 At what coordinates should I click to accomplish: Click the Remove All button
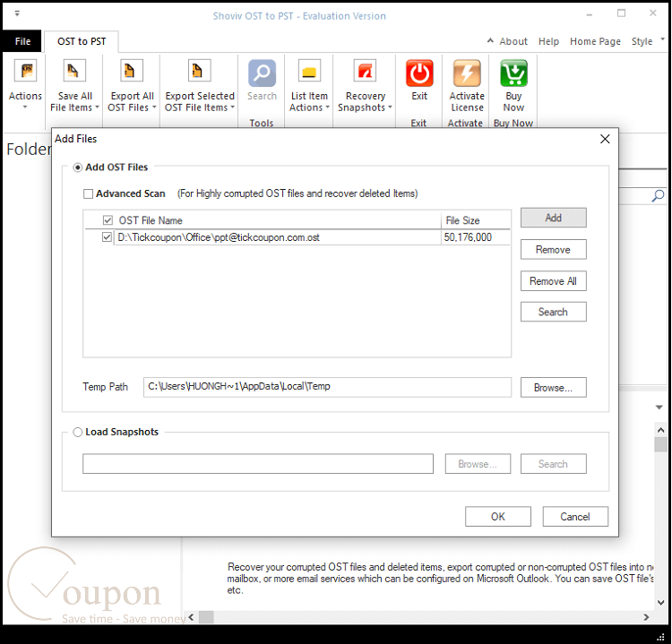tap(554, 281)
